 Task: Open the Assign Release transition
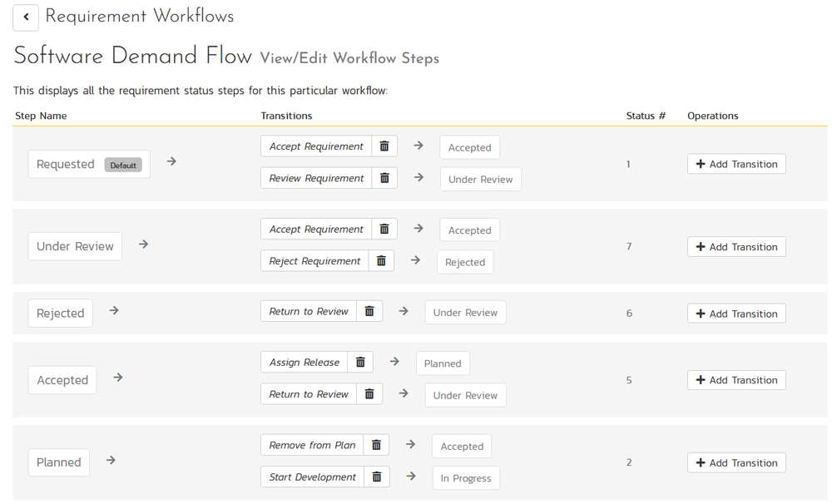coord(305,363)
